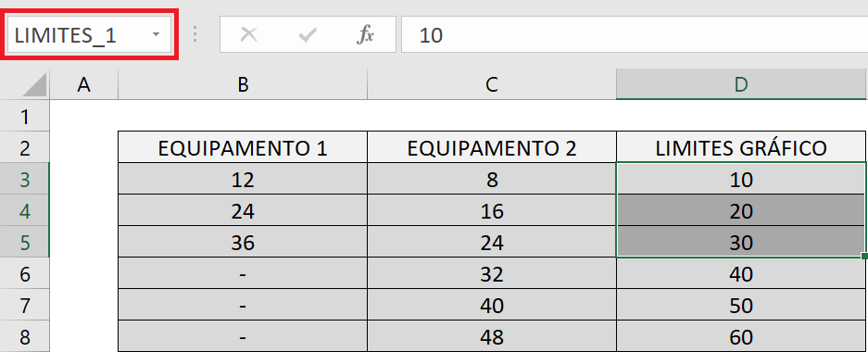Viewport: 868px width, 352px height.
Task: Click the Cancel X icon in formula bar
Action: pos(248,35)
